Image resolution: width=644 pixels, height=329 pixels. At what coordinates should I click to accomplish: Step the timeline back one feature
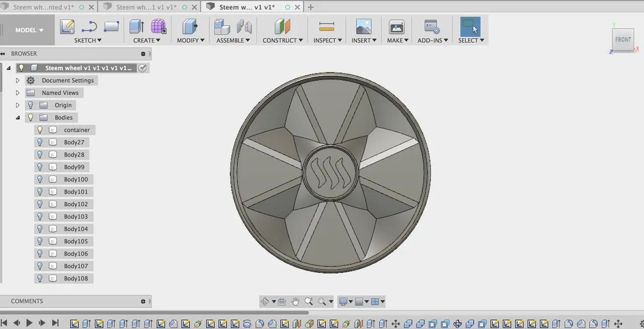pyautogui.click(x=17, y=323)
